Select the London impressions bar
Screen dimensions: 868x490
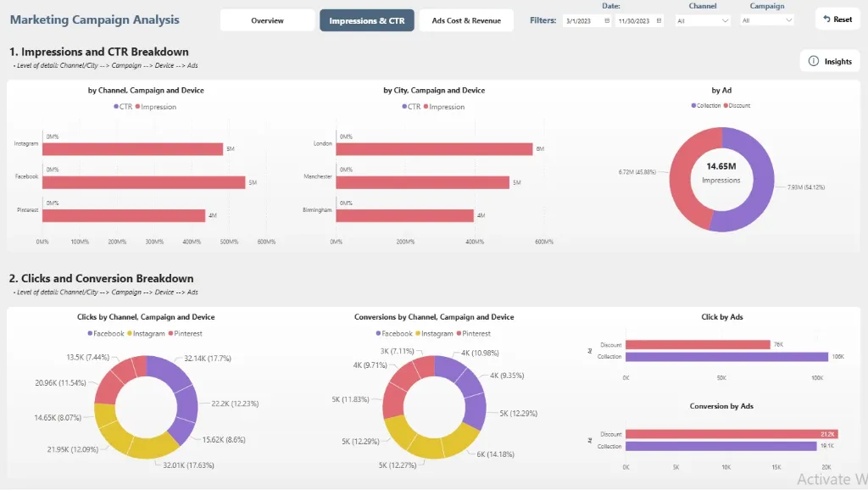(434, 149)
